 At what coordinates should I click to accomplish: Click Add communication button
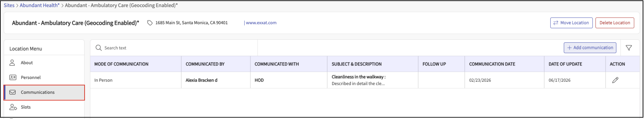(x=590, y=48)
